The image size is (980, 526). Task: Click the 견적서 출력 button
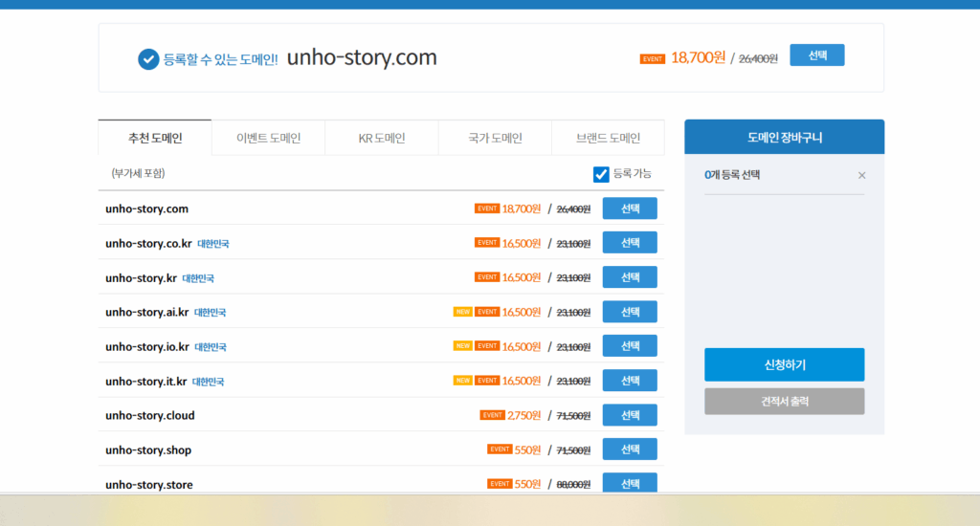(x=784, y=402)
